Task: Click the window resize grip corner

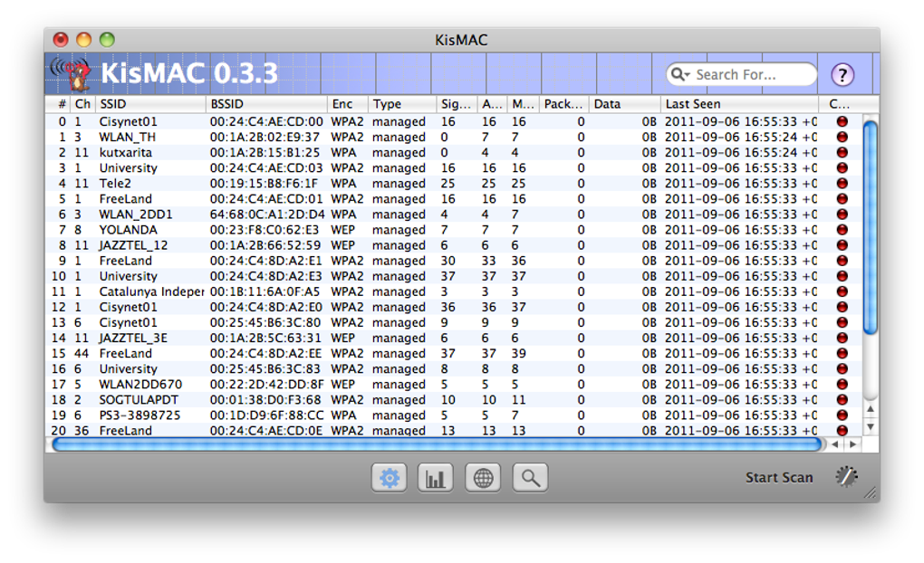Action: (x=871, y=493)
